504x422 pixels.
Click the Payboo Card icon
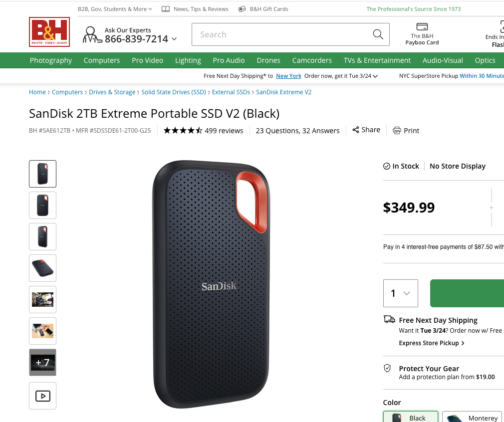point(422,27)
